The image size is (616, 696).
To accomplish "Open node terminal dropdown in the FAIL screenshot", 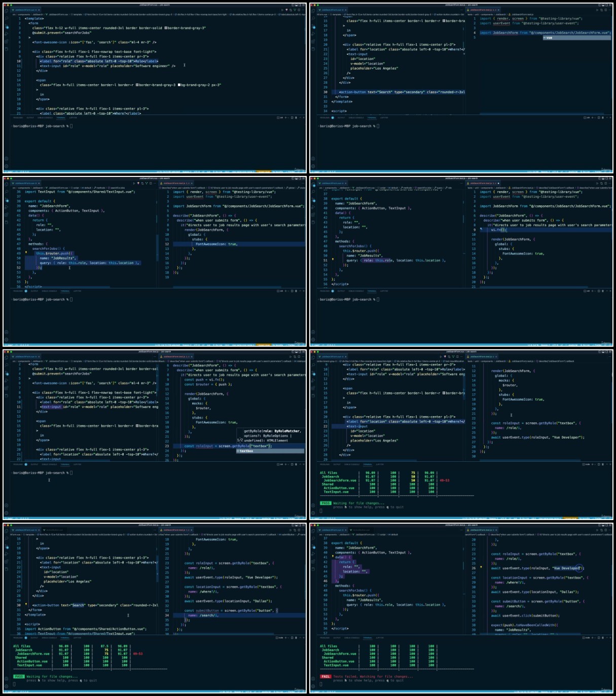I will 595,638.
